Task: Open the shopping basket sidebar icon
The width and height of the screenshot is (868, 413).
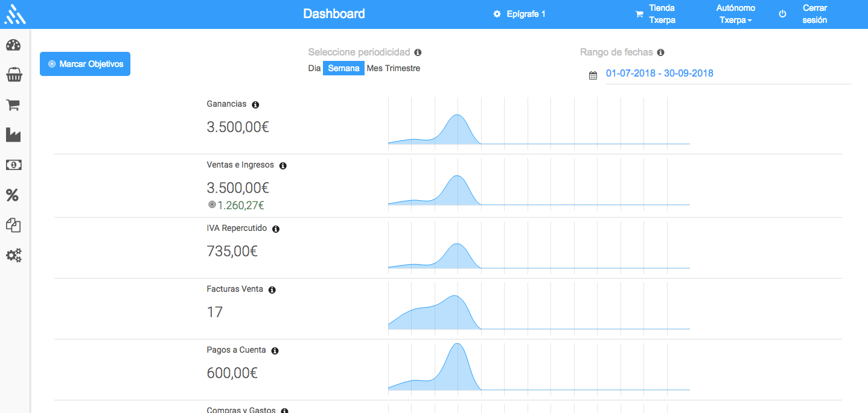Action: (x=14, y=75)
